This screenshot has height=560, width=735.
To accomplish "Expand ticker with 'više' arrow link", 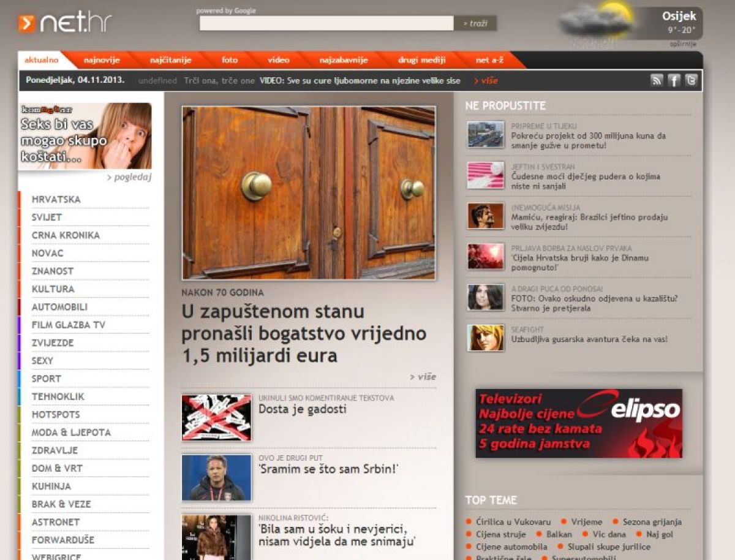I will [486, 81].
